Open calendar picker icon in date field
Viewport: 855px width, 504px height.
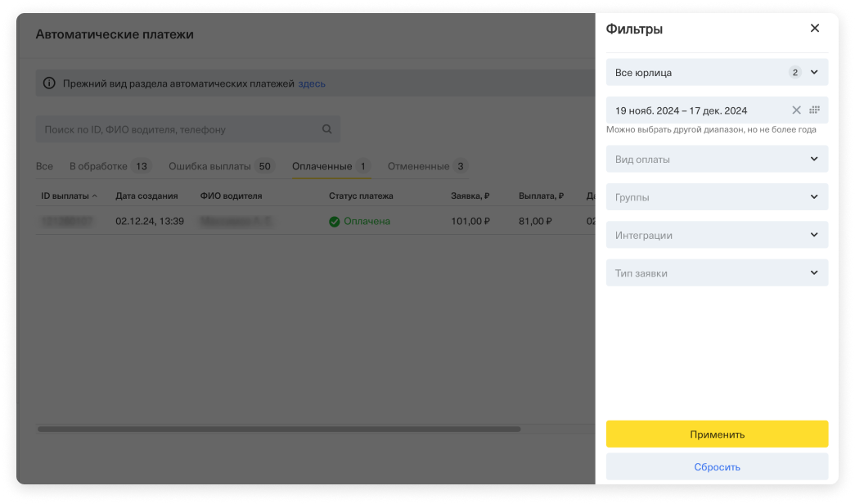[814, 110]
